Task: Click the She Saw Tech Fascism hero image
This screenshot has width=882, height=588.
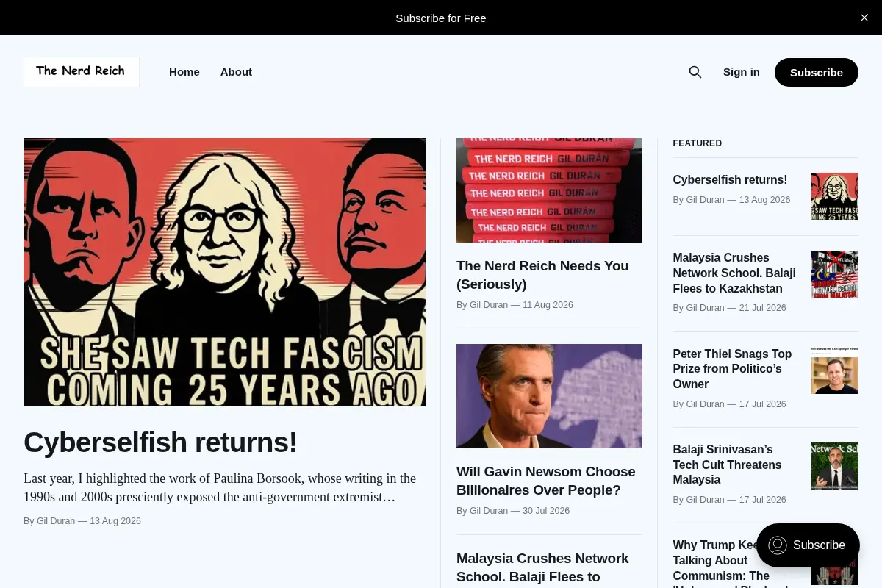Action: 224,272
